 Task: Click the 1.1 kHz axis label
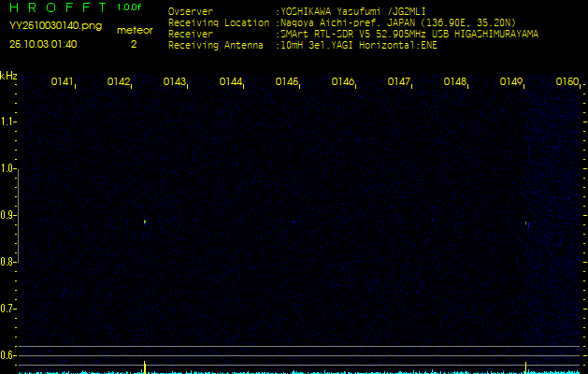(x=7, y=122)
